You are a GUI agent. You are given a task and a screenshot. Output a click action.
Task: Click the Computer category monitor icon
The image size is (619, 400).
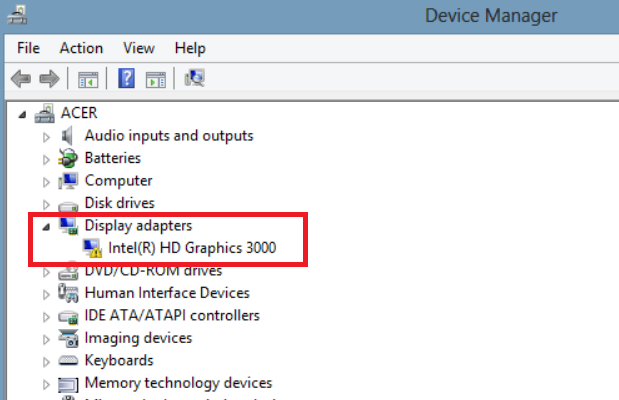68,181
